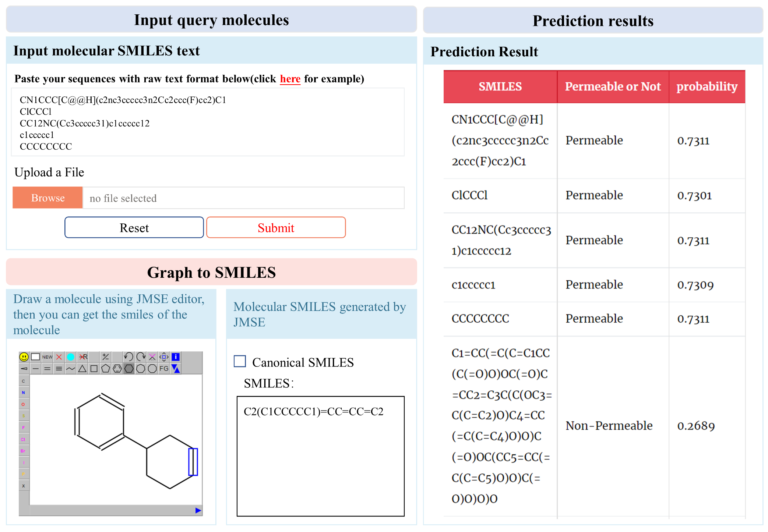Select the red X delete tool
This screenshot has height=532, width=768.
[59, 357]
